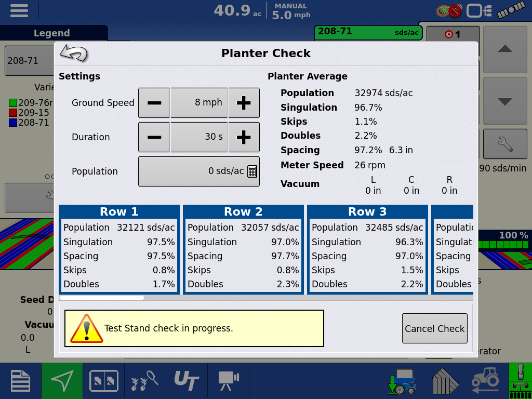The image size is (532, 399).
Task: Select the Row 1 card header
Action: (x=119, y=212)
